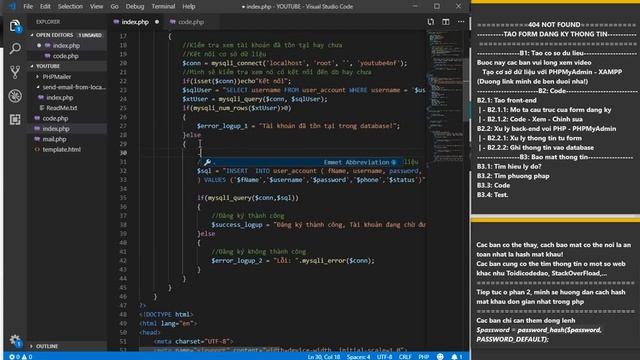Open the Extensions view

point(15,119)
